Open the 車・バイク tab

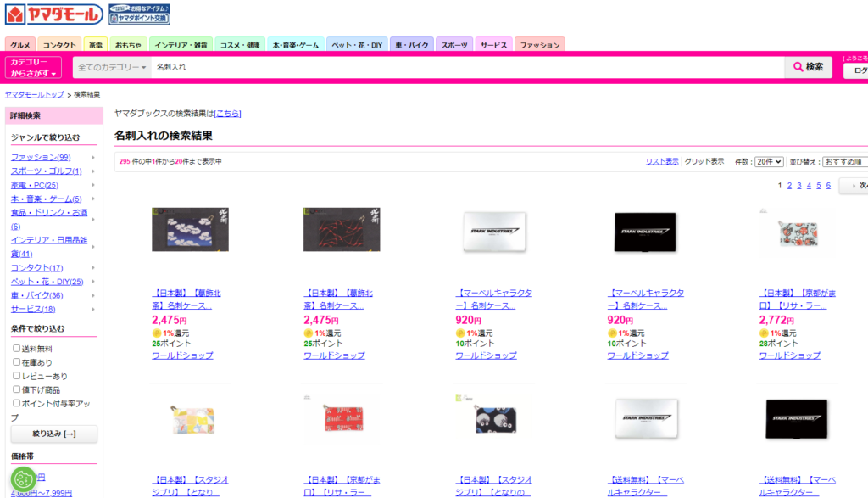(x=411, y=45)
